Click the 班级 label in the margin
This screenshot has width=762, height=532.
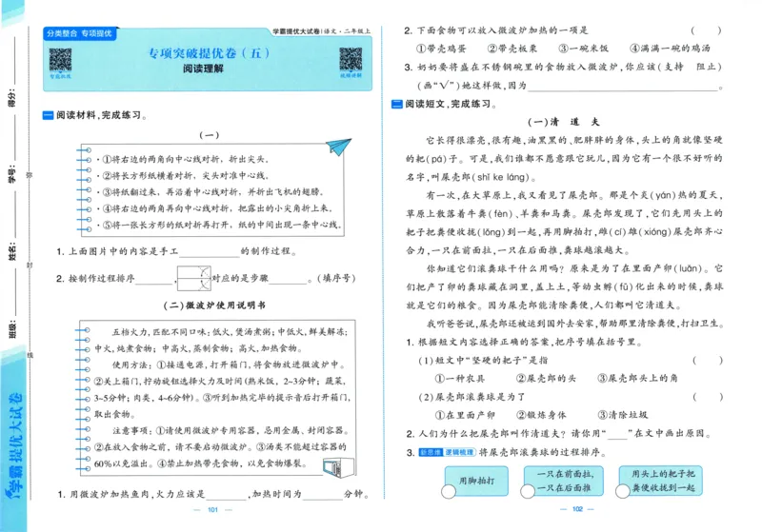[x=12, y=329]
